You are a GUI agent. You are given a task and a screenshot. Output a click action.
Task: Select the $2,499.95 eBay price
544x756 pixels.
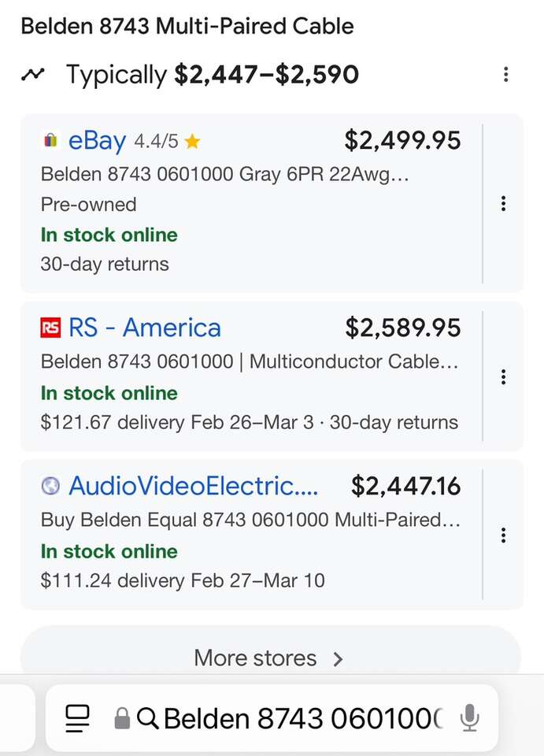(402, 141)
